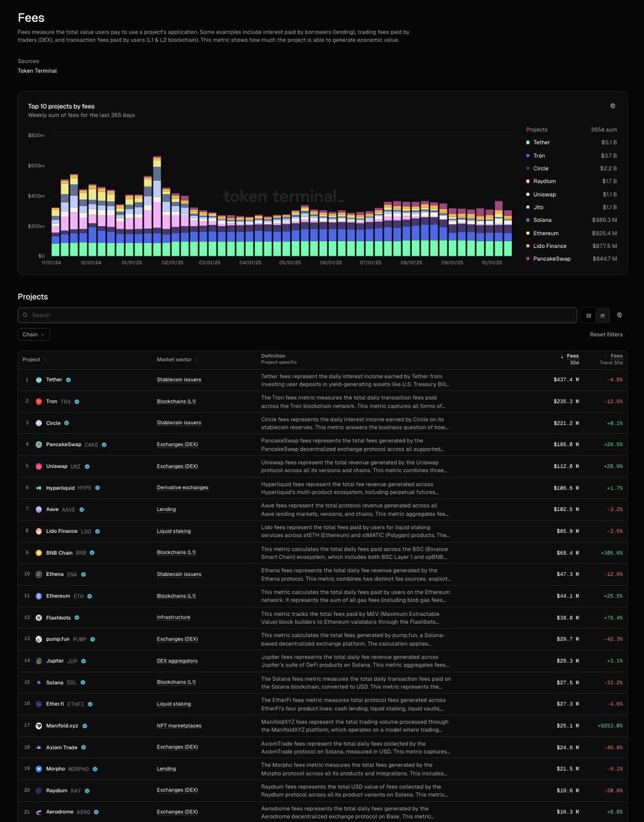The width and height of the screenshot is (644, 822).
Task: Click the search magnifier icon
Action: 25,315
